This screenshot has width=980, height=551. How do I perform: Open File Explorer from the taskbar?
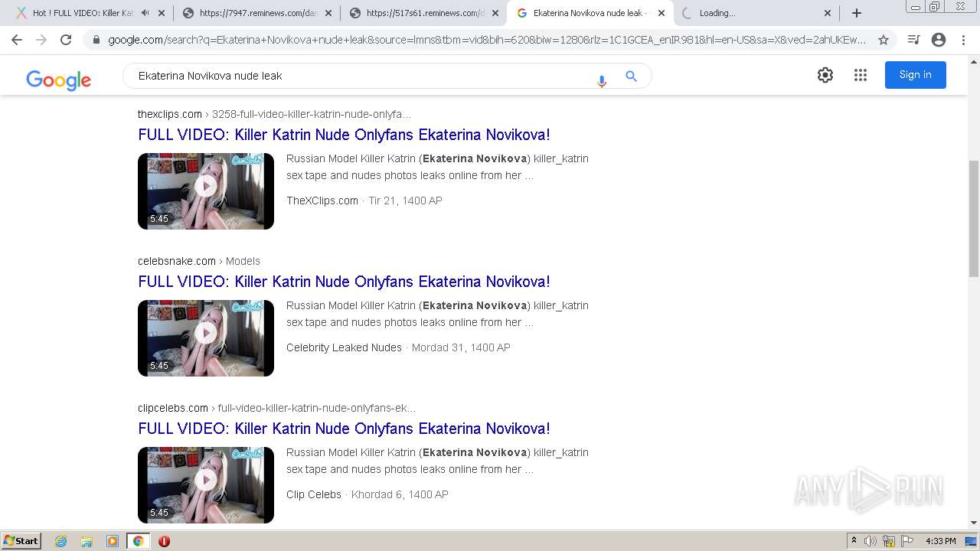point(87,541)
